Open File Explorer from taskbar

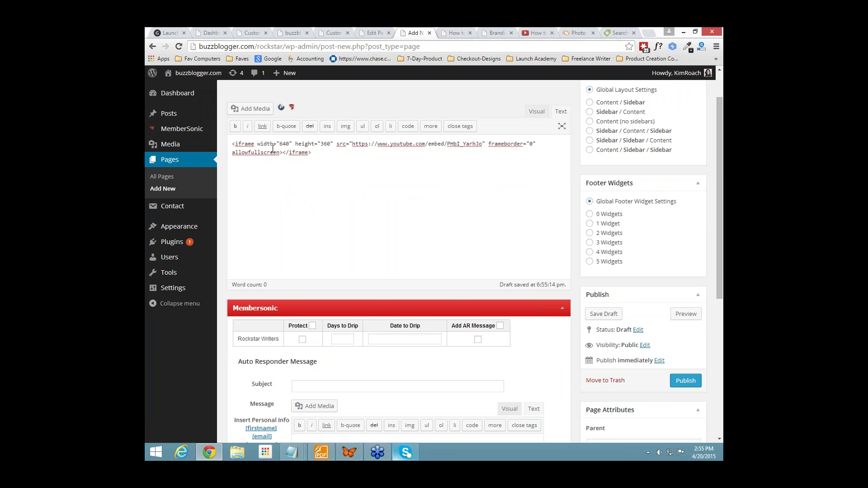pyautogui.click(x=237, y=452)
